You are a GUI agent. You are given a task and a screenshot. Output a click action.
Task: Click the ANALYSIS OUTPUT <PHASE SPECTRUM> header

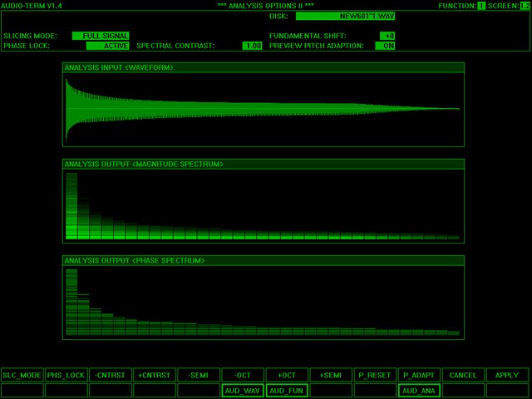[x=264, y=260]
